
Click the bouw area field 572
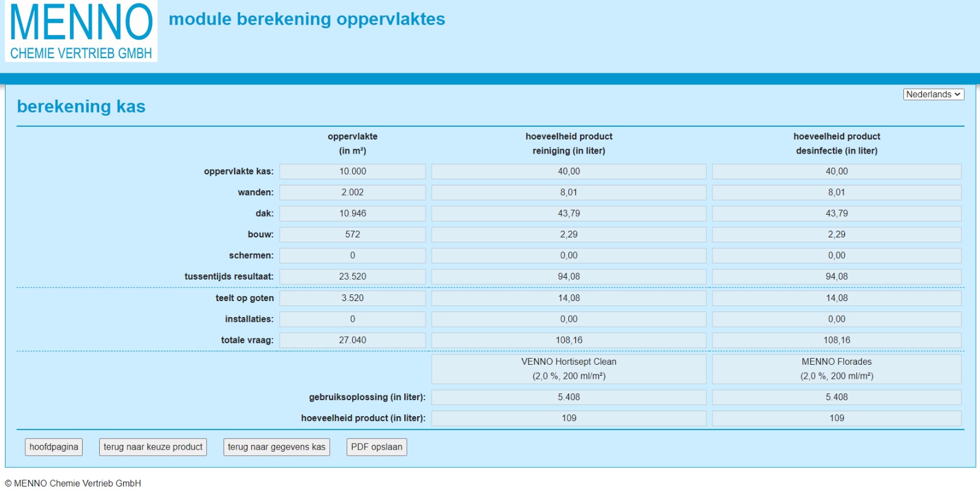tap(352, 234)
